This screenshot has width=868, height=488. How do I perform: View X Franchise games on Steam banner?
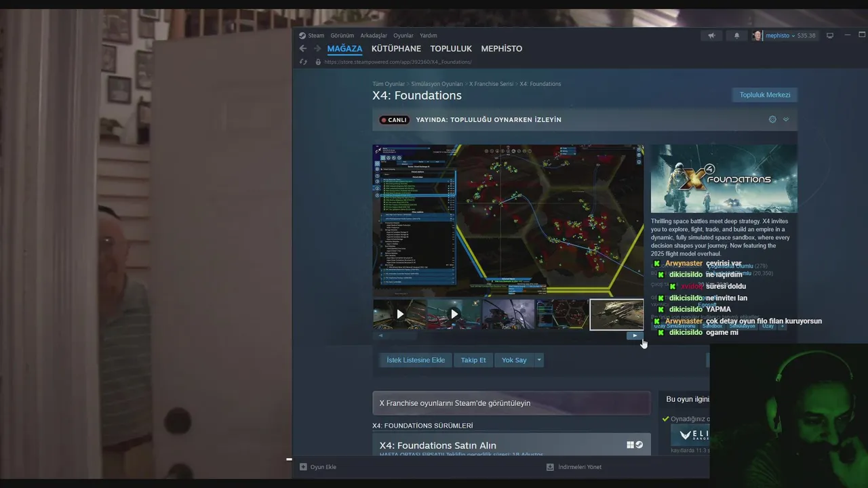[x=511, y=403]
